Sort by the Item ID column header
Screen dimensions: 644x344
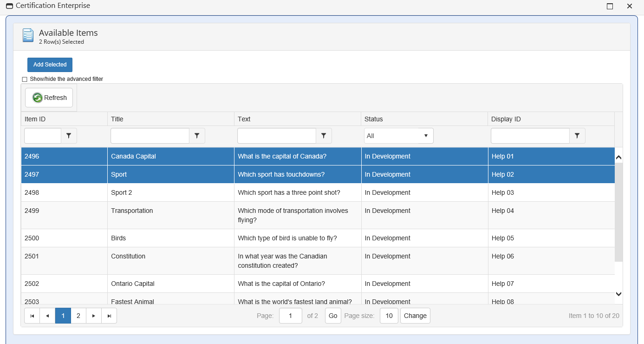(x=35, y=119)
